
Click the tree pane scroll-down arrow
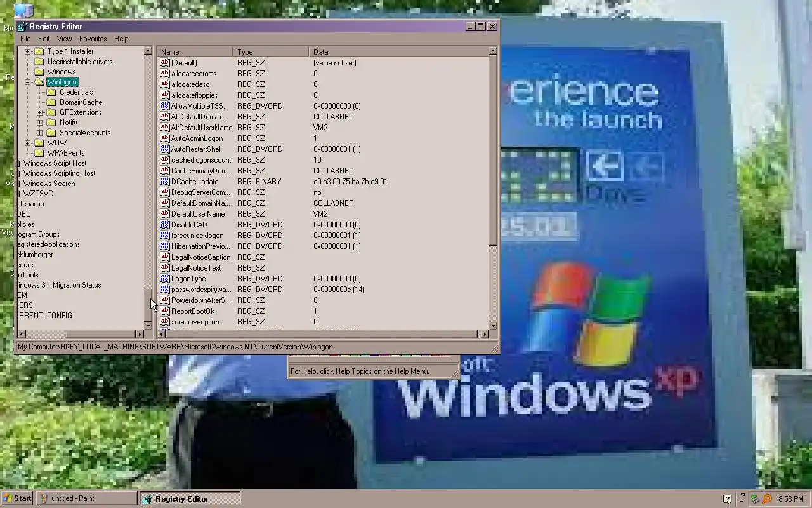pos(148,325)
